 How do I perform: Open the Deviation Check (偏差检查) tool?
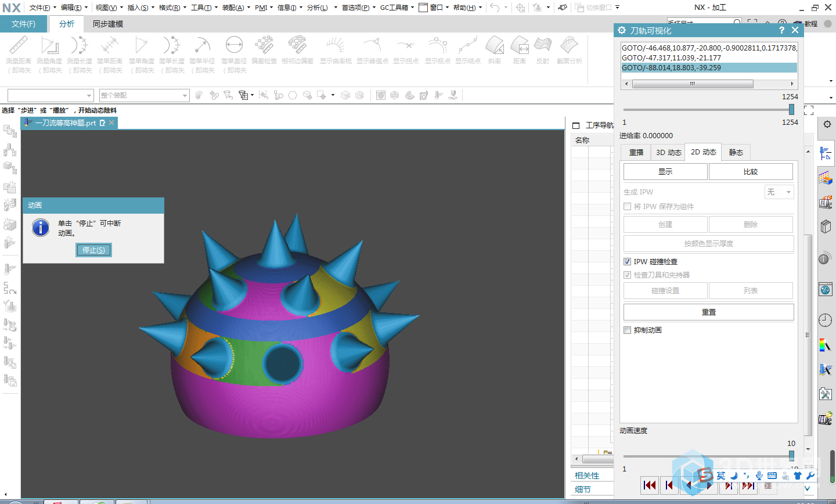pos(264,45)
